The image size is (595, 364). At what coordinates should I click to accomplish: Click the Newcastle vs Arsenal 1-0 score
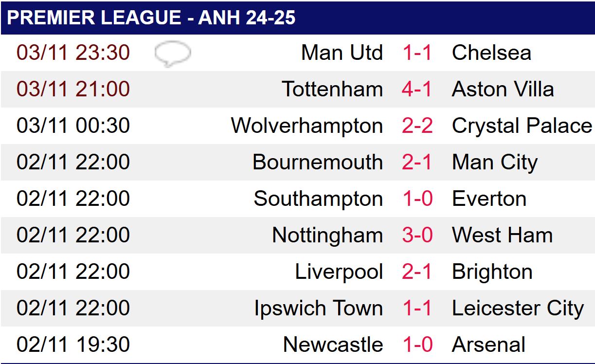[x=417, y=345]
